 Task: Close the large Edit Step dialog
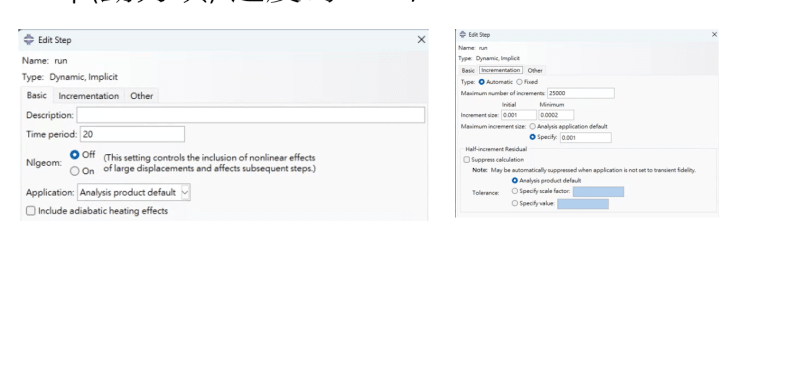point(421,40)
